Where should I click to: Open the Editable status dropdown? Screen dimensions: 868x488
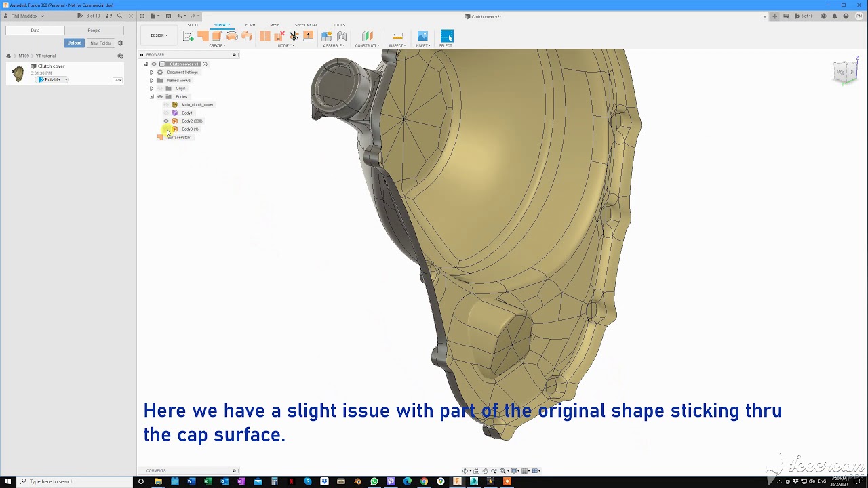tap(53, 79)
